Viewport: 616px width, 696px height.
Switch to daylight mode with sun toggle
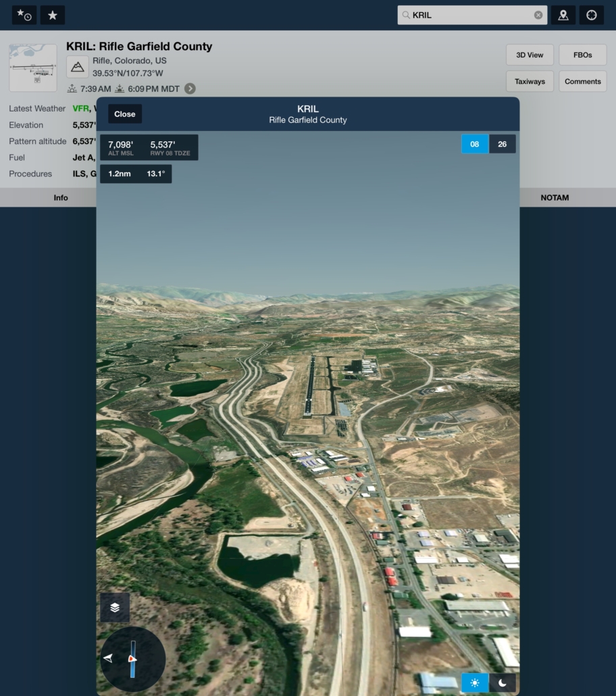(475, 682)
